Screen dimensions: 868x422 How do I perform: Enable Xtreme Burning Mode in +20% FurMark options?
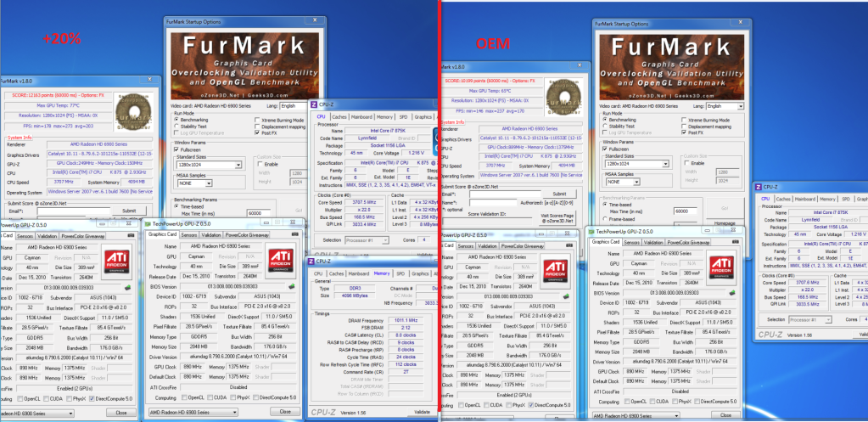257,121
